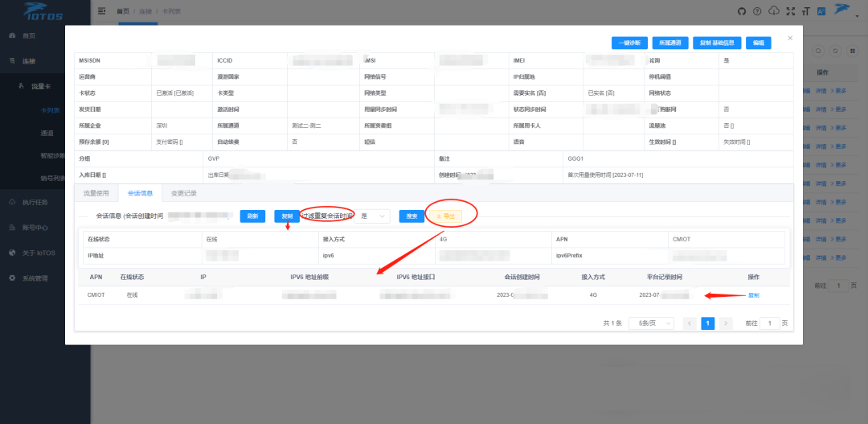Click the 测试二-测二 channel value
Viewport: 868px width, 424px height.
pos(307,126)
